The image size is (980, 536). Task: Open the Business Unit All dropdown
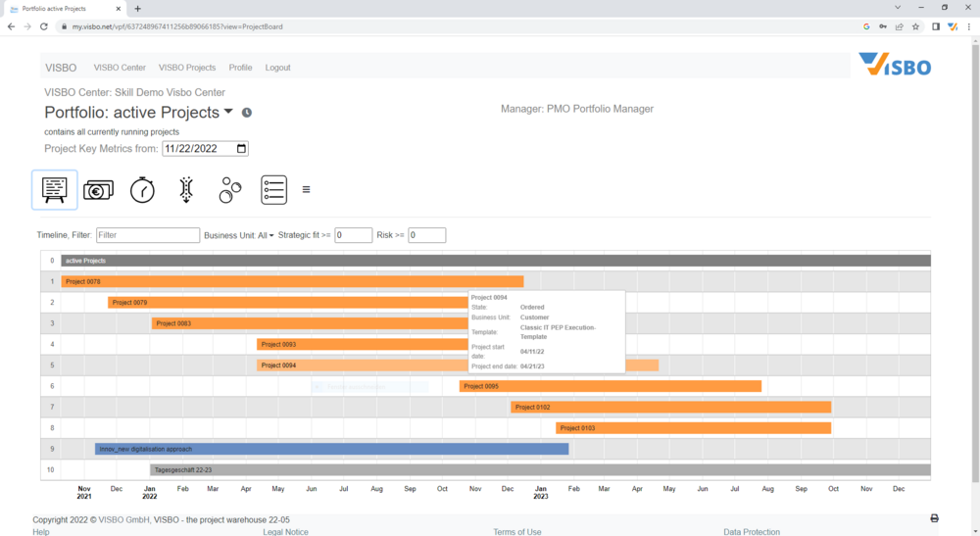[x=266, y=235]
